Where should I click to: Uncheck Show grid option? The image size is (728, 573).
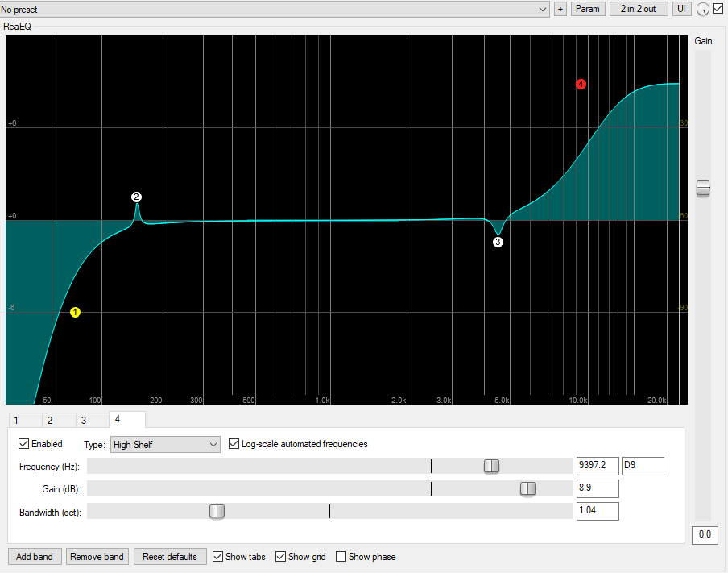[280, 556]
